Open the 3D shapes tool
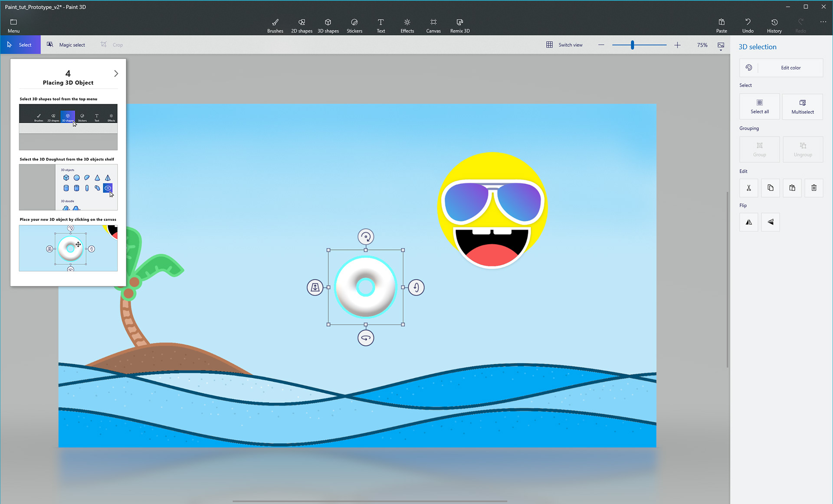The image size is (833, 504). click(328, 26)
